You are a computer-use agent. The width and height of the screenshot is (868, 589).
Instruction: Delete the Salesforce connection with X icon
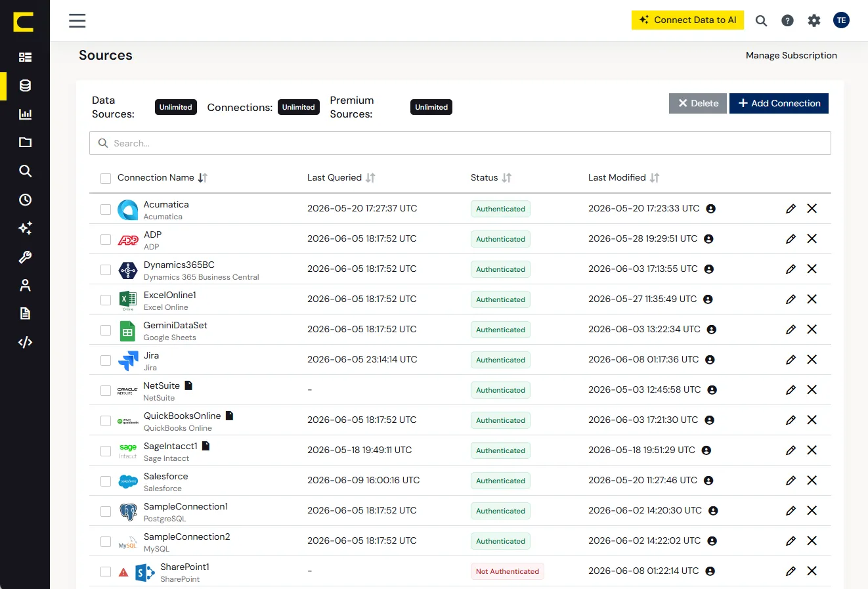coord(812,481)
